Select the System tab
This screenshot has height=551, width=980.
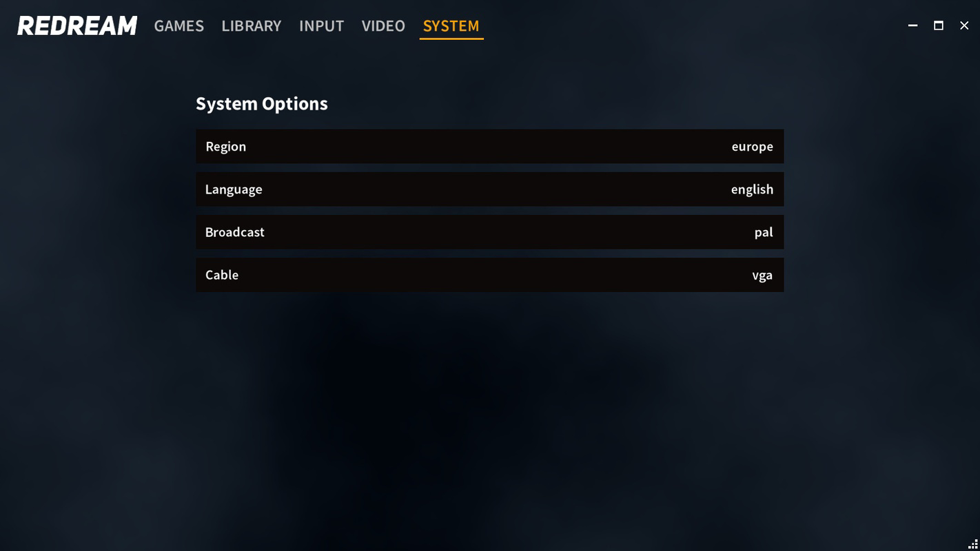click(451, 26)
